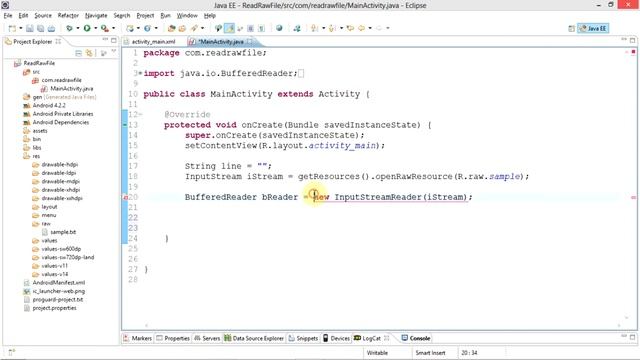This screenshot has height=360, width=640.
Task: Click the Toggle Mark Occurrences highlighted icon
Action: click(x=229, y=28)
